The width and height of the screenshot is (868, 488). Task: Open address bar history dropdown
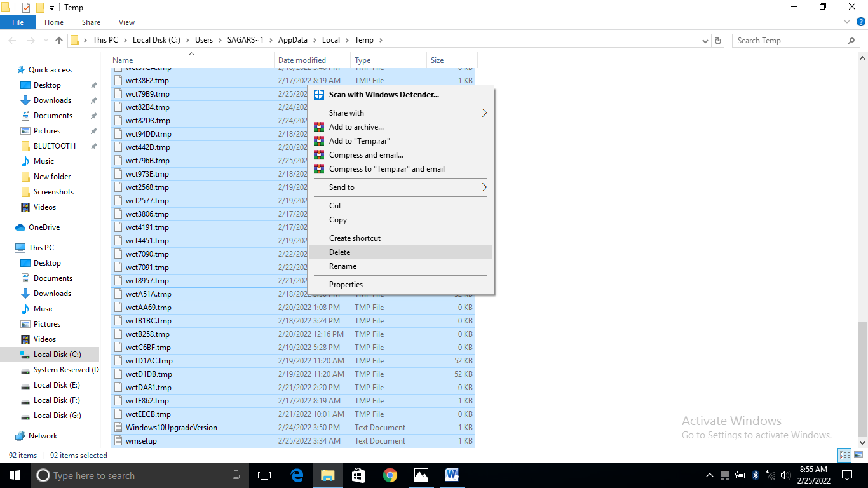(705, 41)
